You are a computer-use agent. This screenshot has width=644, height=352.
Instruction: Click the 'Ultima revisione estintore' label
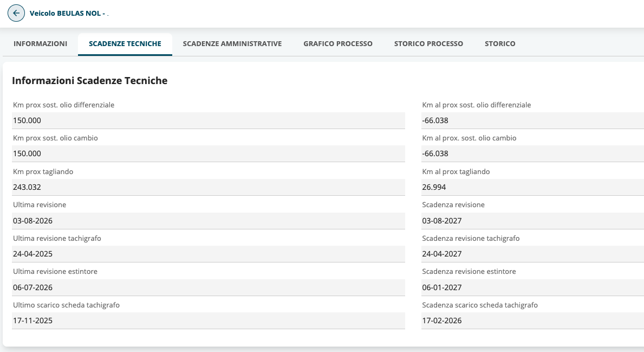coord(55,271)
